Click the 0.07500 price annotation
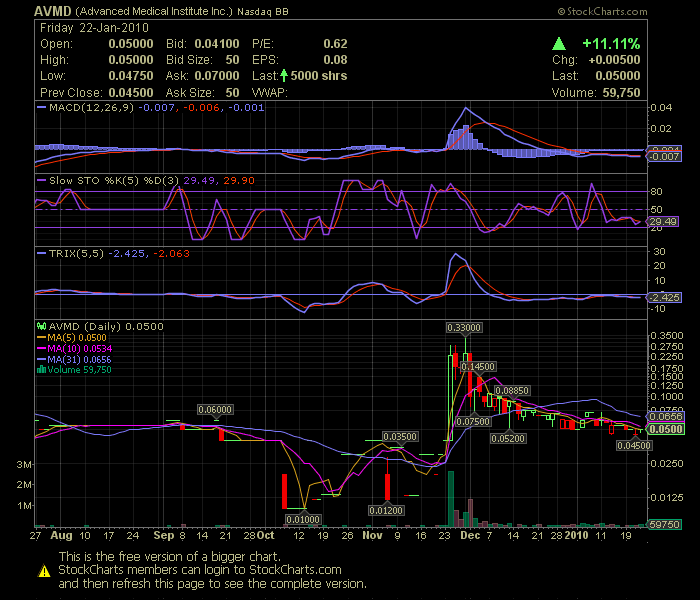This screenshot has width=700, height=600. pos(473,421)
